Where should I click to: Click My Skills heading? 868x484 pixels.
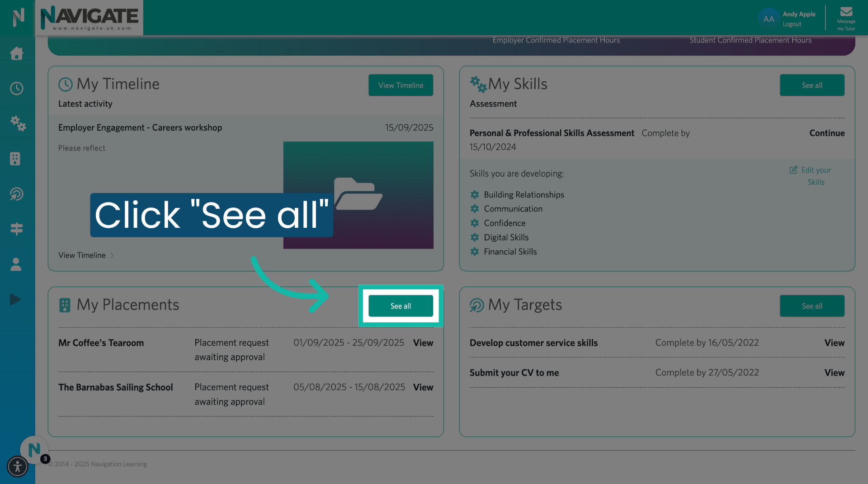518,84
